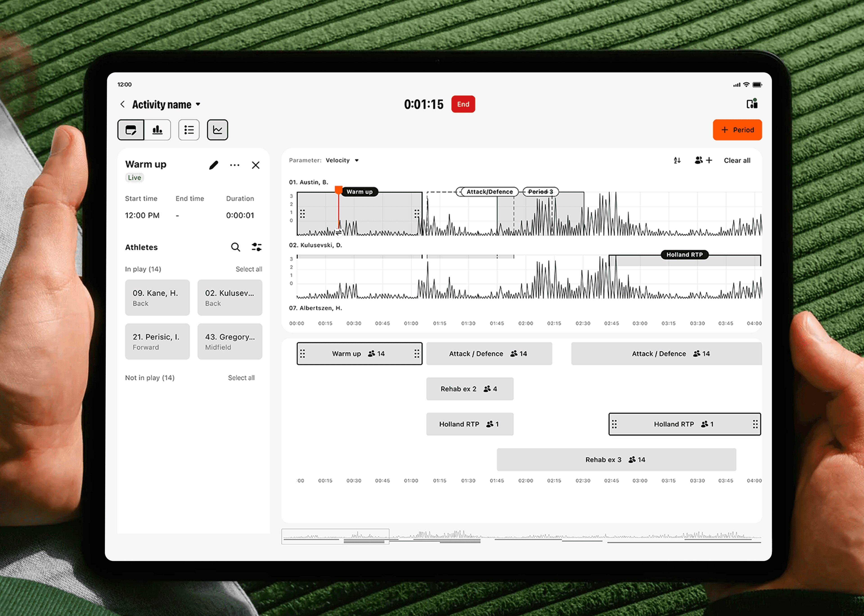The width and height of the screenshot is (864, 616).
Task: Grab left handle of Warm up region on Austin graph
Action: [x=303, y=214]
